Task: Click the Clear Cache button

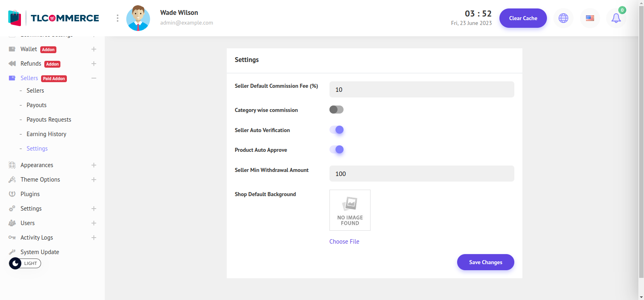Action: click(x=523, y=18)
